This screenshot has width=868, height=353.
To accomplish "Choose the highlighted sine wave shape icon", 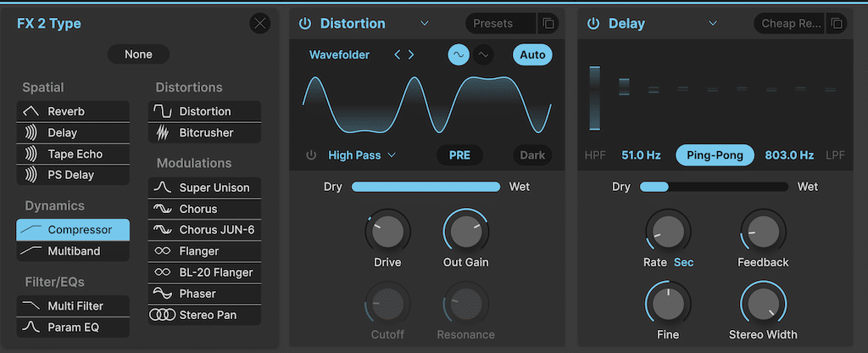I will click(459, 55).
